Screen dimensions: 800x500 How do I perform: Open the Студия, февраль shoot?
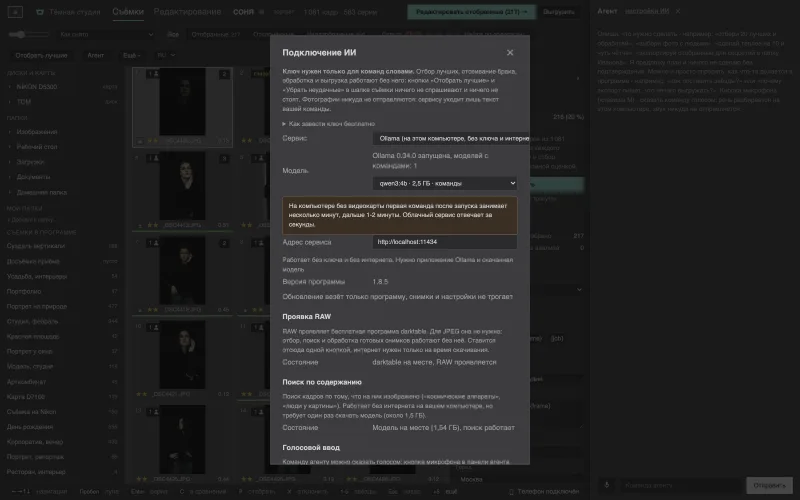61,321
